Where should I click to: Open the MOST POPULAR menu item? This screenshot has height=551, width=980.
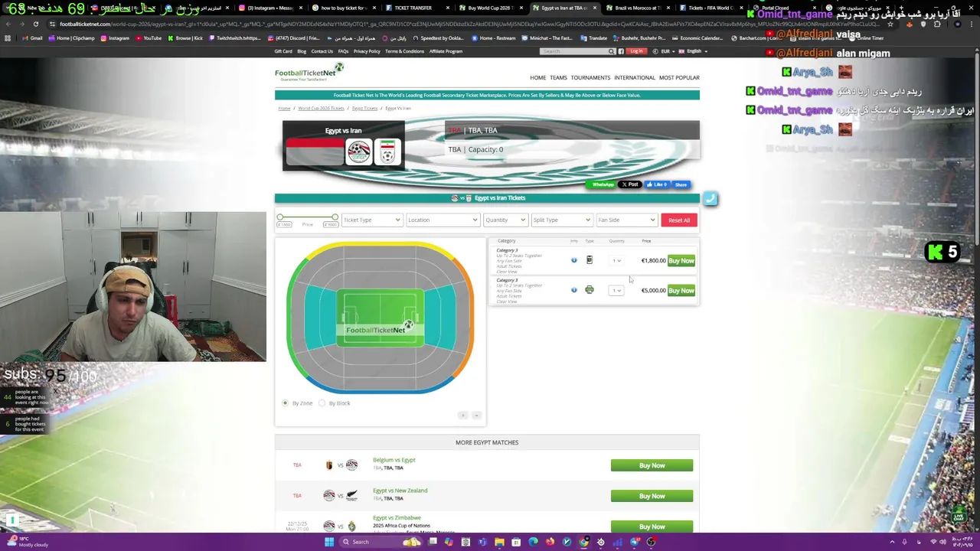click(x=679, y=77)
